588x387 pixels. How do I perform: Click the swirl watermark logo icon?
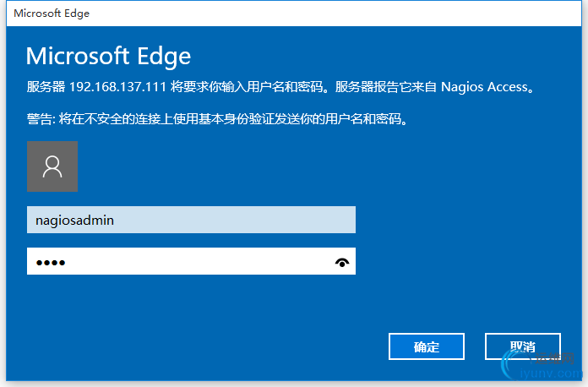pos(512,363)
